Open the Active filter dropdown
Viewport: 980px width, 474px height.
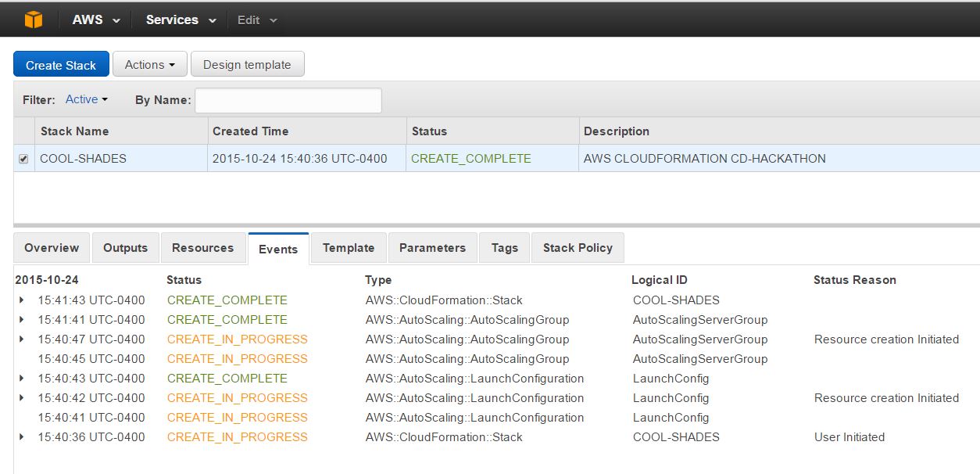pos(86,99)
